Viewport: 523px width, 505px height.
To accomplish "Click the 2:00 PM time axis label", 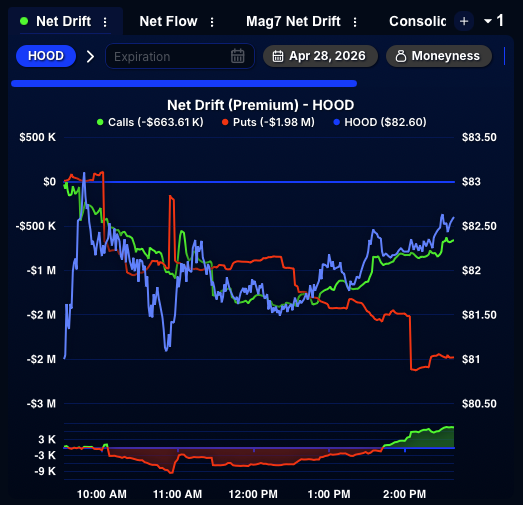I will [405, 494].
